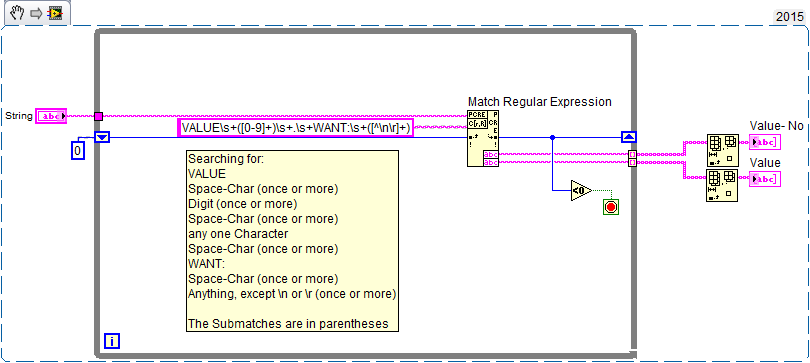Click the Match Regular Expression label
Screen dimensions: 810x363
pos(539,102)
